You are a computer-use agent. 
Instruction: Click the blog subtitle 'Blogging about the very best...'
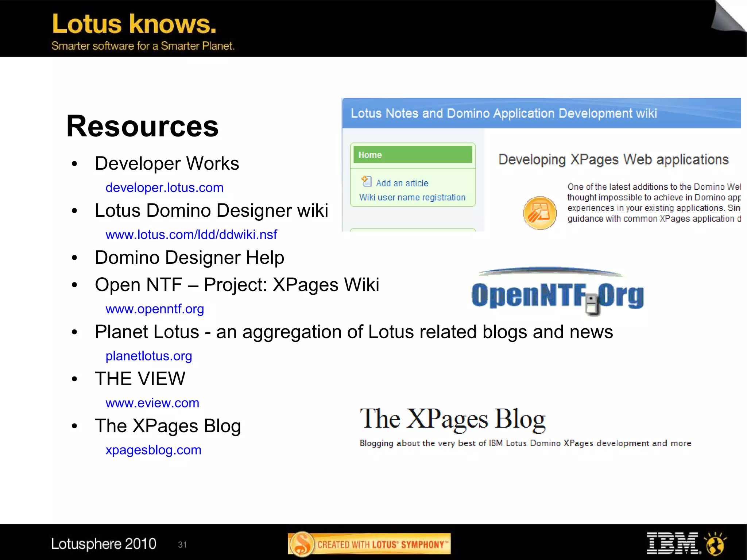click(x=525, y=443)
